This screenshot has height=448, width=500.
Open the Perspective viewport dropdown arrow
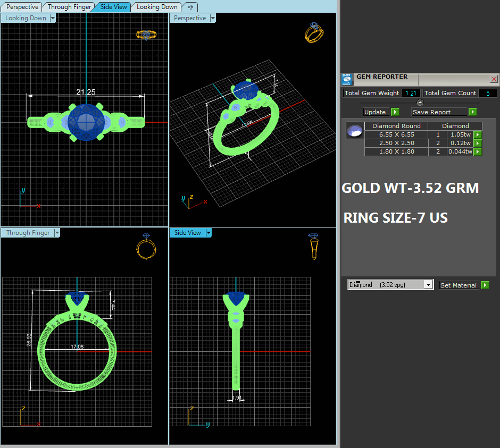(x=213, y=18)
